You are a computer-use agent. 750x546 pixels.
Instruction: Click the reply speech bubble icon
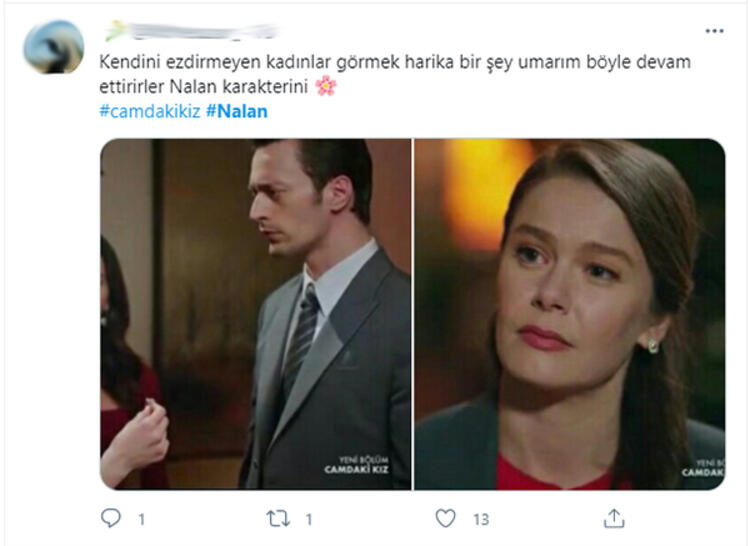[x=111, y=518]
